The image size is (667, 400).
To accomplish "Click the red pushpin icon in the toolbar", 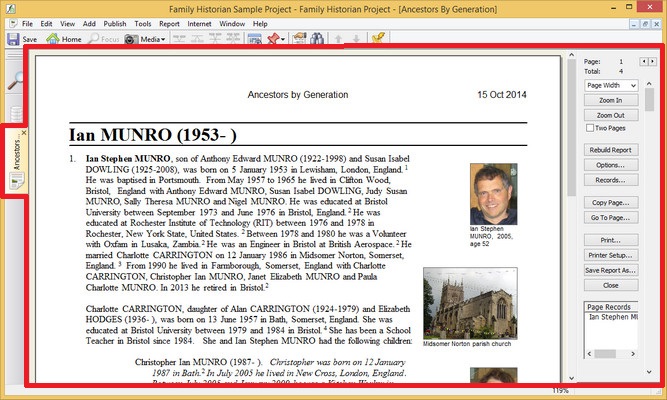I will point(272,39).
